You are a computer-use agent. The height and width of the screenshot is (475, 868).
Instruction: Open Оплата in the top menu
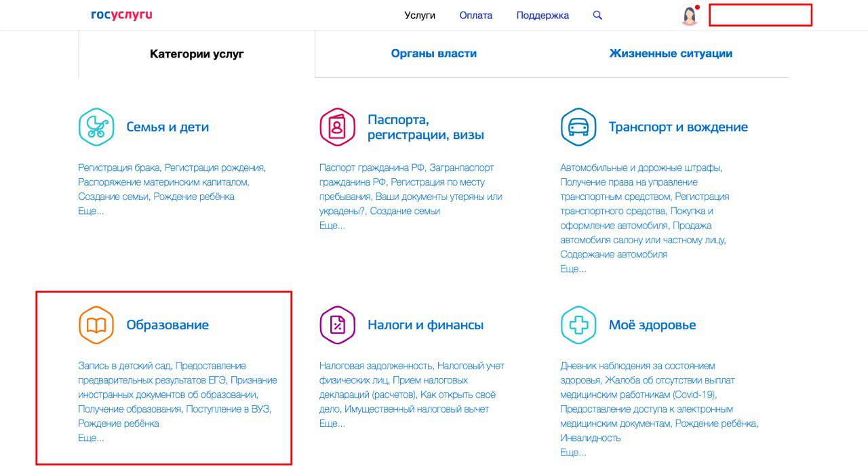coord(475,15)
